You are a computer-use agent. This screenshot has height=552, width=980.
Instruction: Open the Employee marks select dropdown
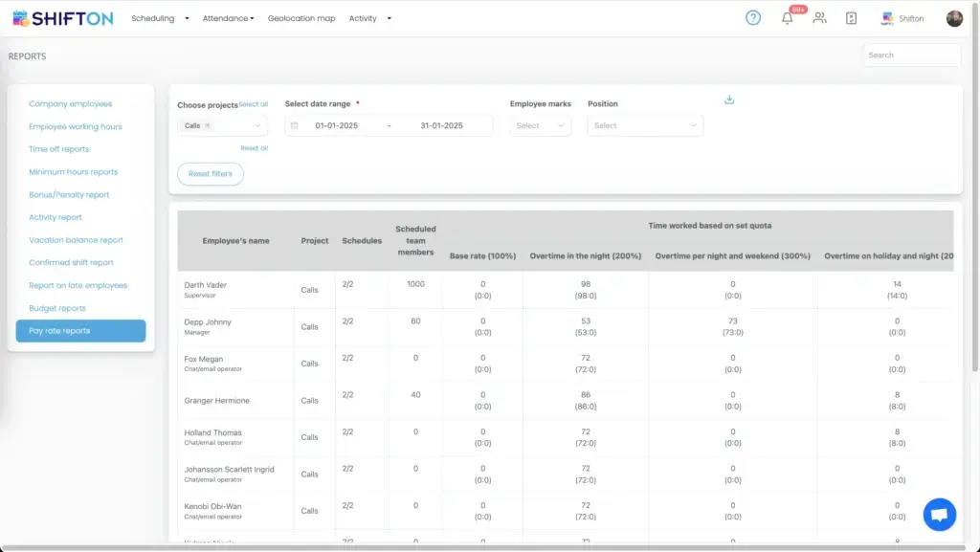coord(541,125)
